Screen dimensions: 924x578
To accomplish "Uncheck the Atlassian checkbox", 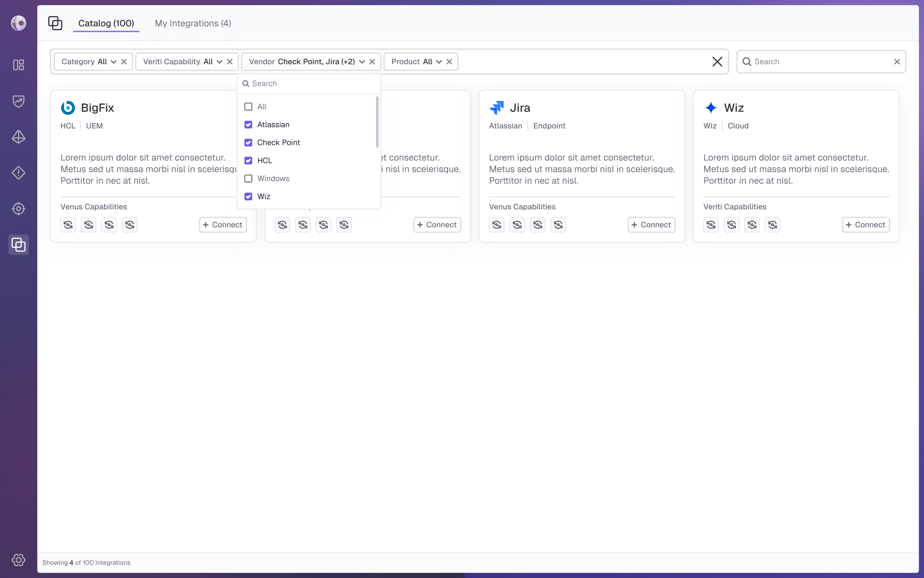I will click(248, 125).
